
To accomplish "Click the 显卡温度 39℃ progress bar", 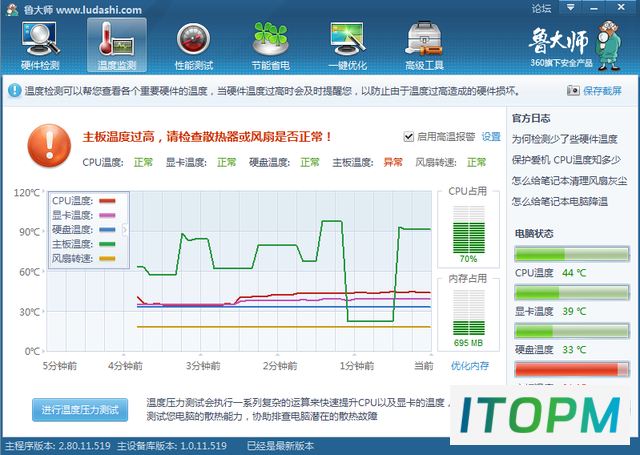I will pyautogui.click(x=572, y=293).
